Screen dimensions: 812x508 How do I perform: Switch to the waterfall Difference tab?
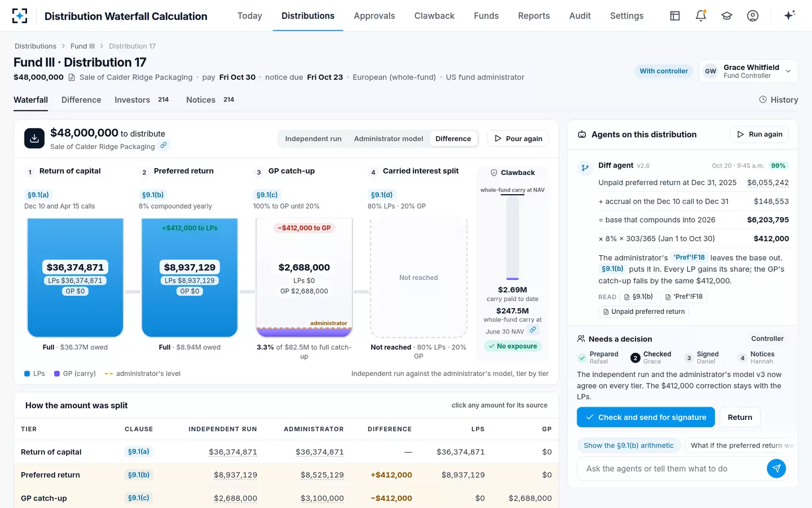click(x=81, y=100)
